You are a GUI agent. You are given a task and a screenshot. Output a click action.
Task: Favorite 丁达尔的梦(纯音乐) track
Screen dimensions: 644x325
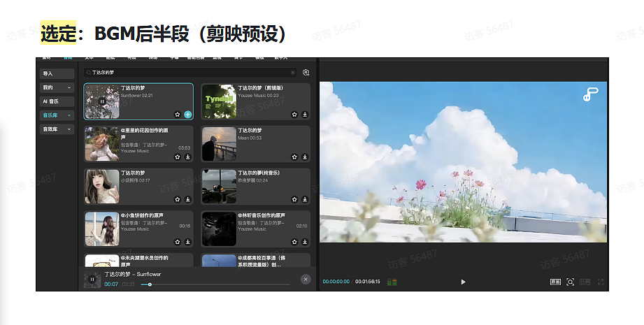click(294, 199)
